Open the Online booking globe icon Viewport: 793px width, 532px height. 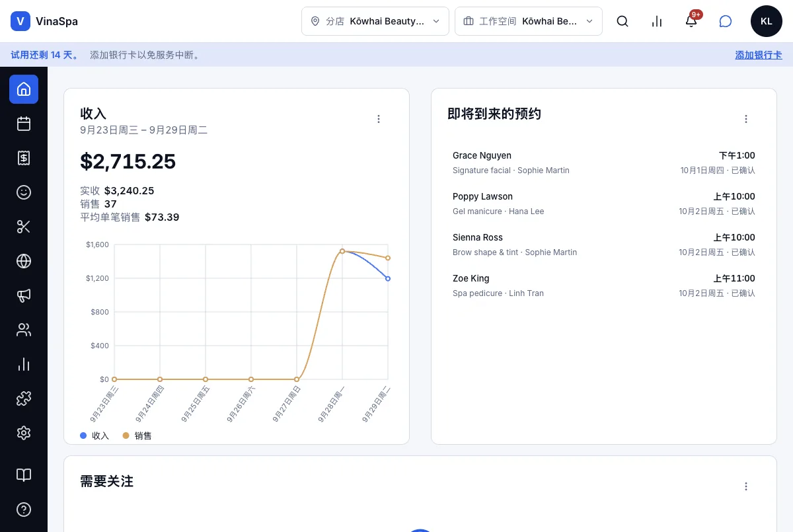pos(24,261)
